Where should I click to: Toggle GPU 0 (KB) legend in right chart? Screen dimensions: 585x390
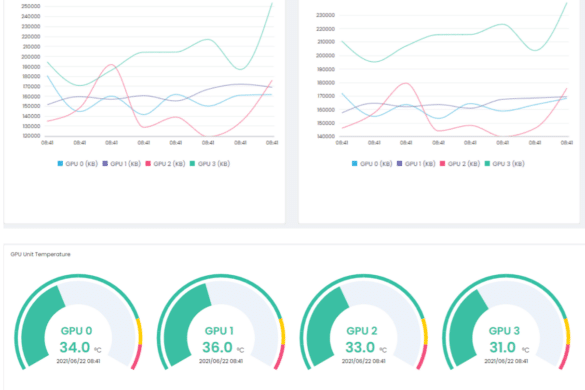(x=372, y=163)
